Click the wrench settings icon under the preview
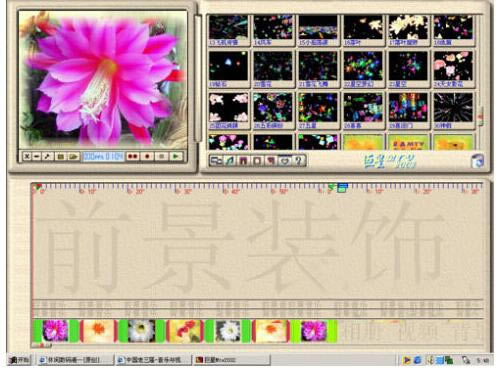496x371 pixels. (48, 156)
